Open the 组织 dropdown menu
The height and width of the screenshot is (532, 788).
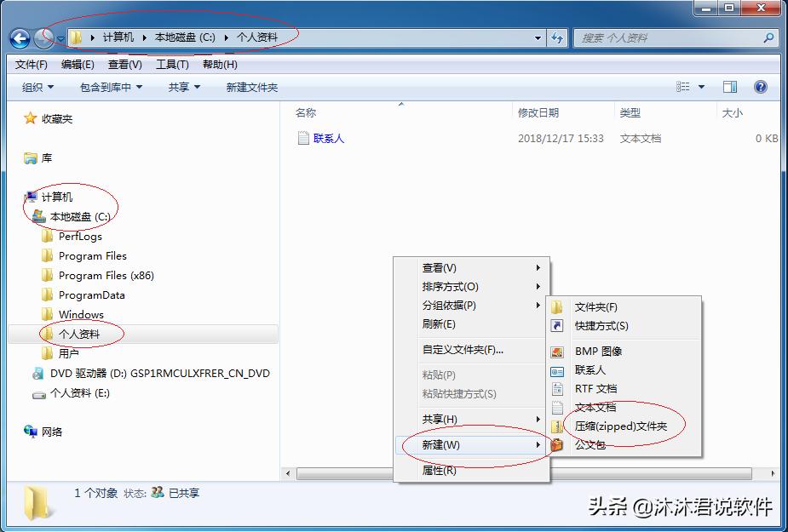[36, 86]
